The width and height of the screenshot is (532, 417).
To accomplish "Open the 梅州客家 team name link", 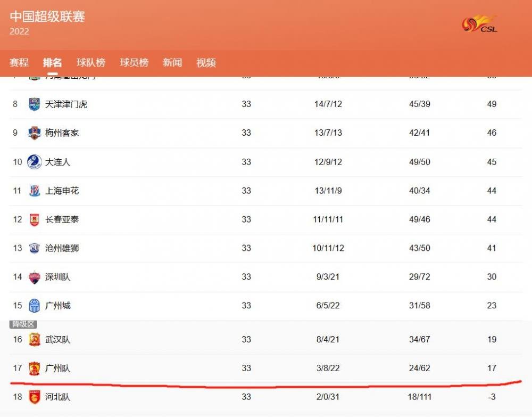I will [62, 133].
